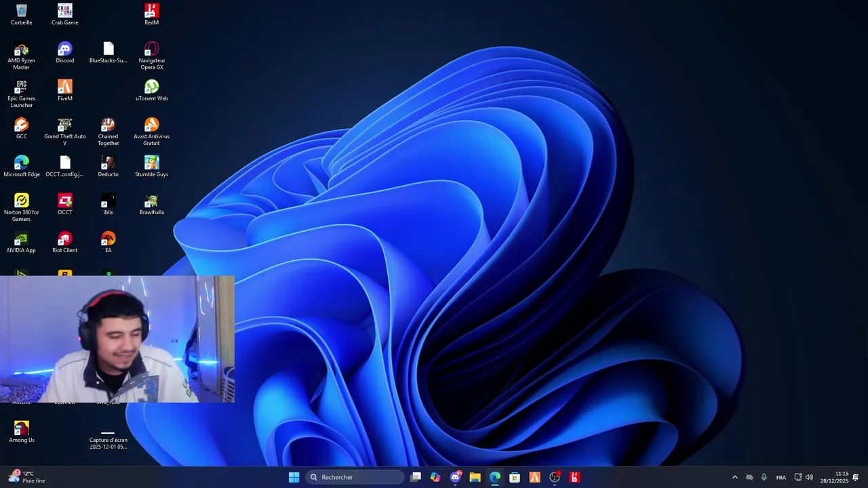868x488 pixels.
Task: Click the system tray microphone icon
Action: [764, 477]
